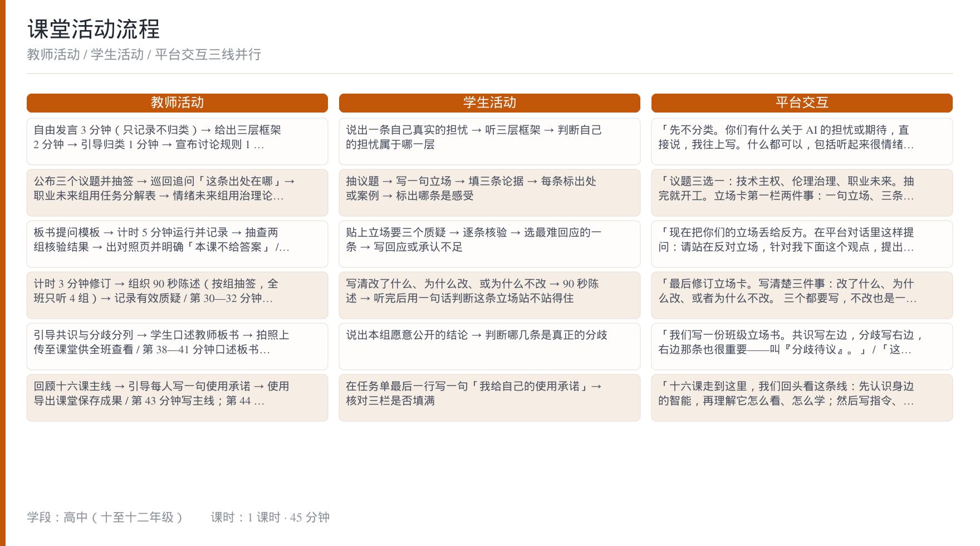The image size is (980, 546).
Task: Click the 教师活动 column header
Action: tap(177, 103)
